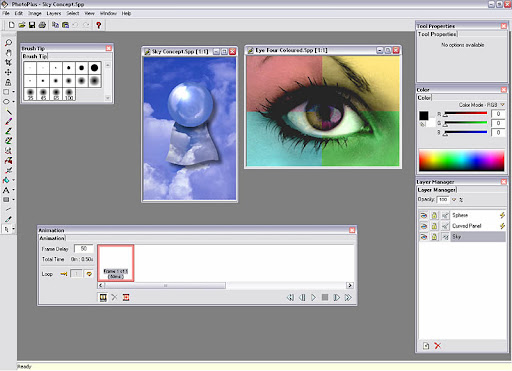Open the Select menu
512x371 pixels.
(73, 13)
